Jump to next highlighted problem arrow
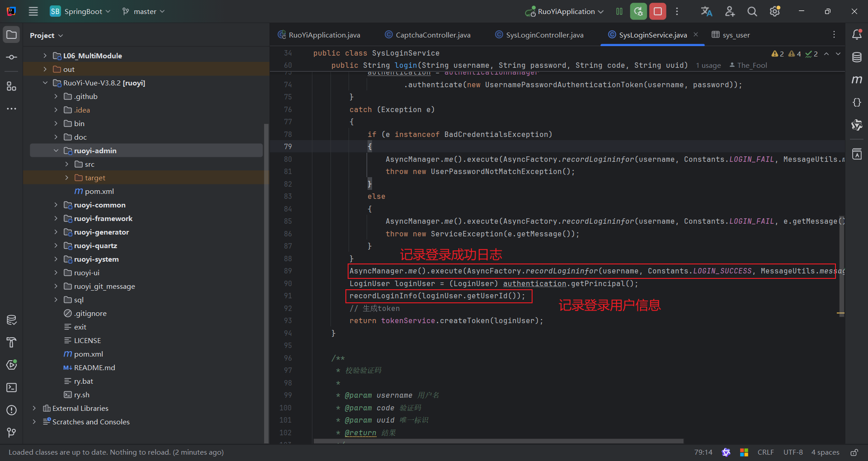868x461 pixels. (x=838, y=54)
